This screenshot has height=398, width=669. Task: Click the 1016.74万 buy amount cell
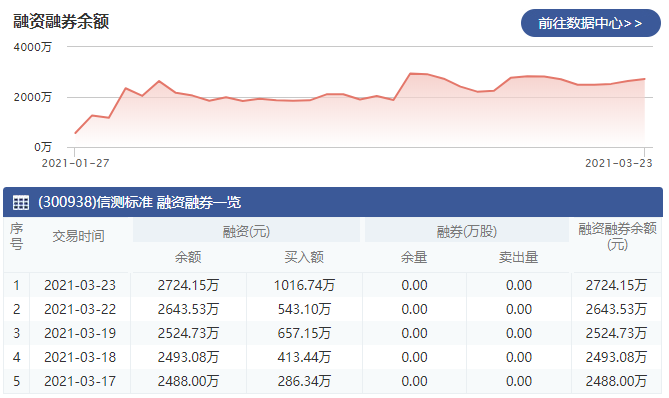(x=304, y=285)
